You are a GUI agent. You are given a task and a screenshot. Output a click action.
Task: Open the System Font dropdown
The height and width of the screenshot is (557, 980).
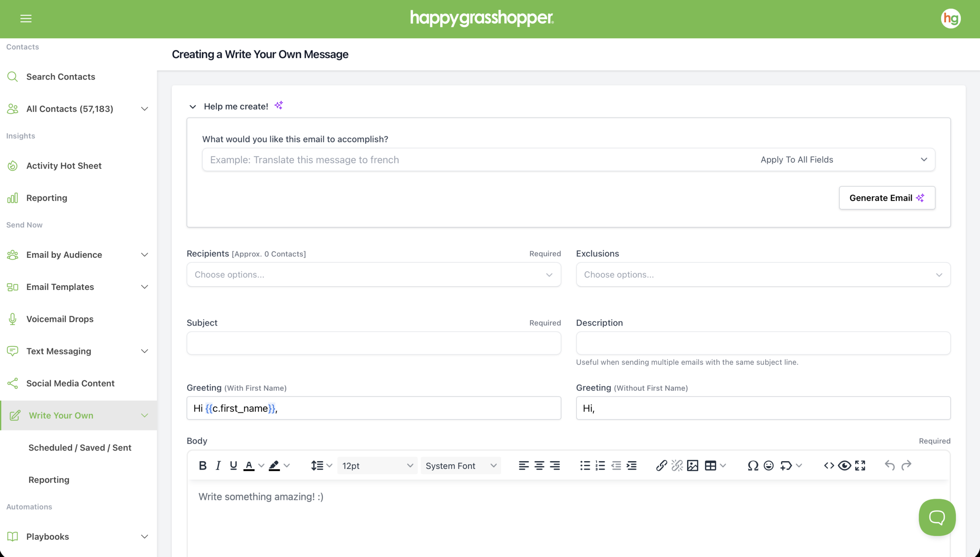[461, 465]
